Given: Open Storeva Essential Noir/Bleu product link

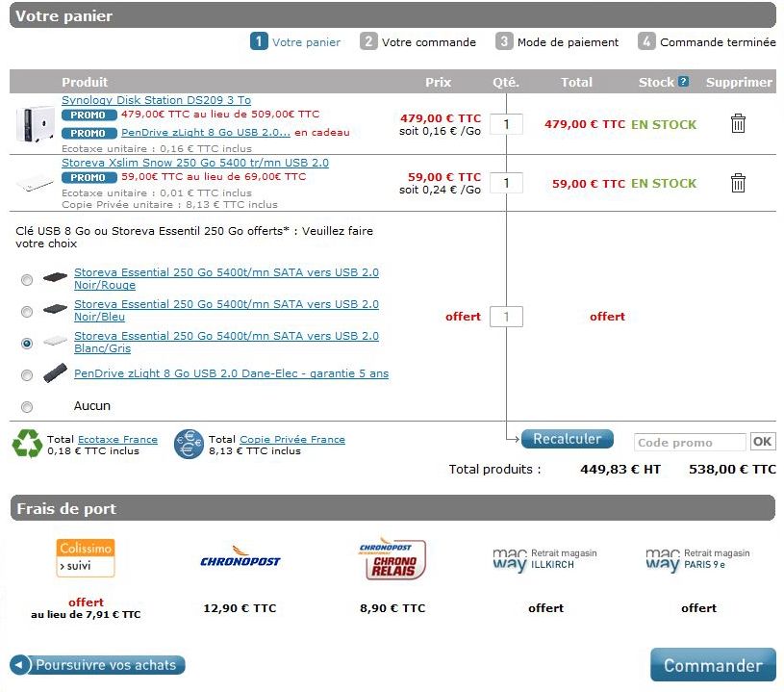Looking at the screenshot, I should coord(226,310).
